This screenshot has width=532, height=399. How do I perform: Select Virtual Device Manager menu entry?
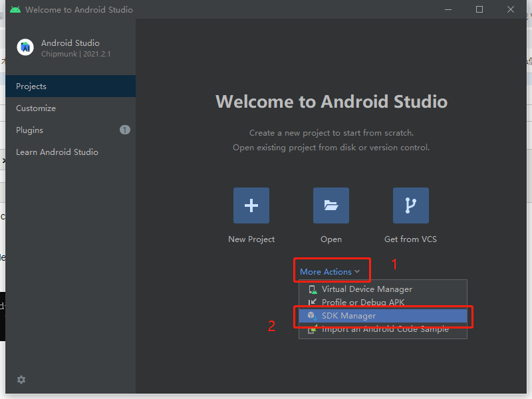(x=383, y=289)
